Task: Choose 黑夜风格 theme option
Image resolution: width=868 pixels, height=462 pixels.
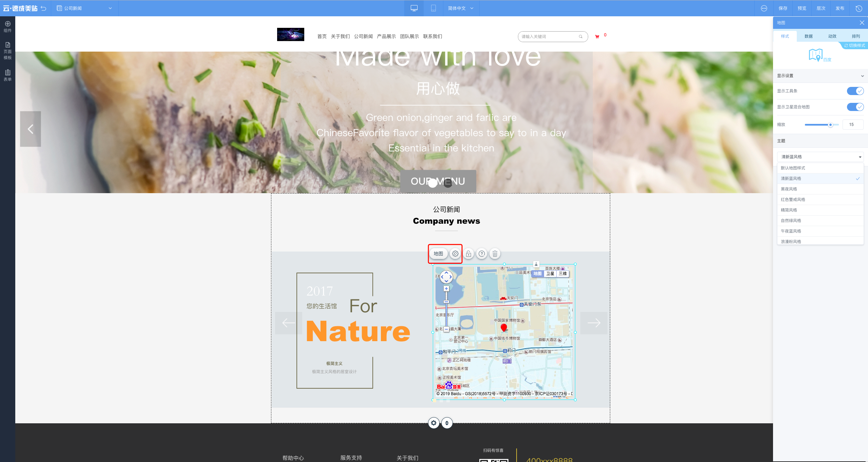Action: coord(820,189)
